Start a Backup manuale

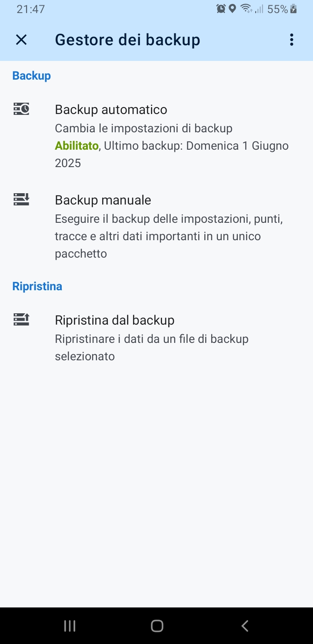[x=103, y=200]
